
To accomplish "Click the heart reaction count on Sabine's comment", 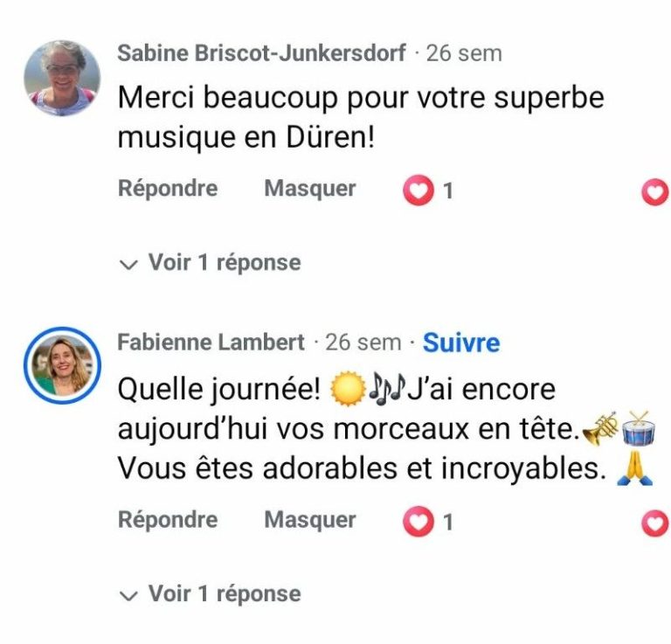I will click(x=428, y=190).
